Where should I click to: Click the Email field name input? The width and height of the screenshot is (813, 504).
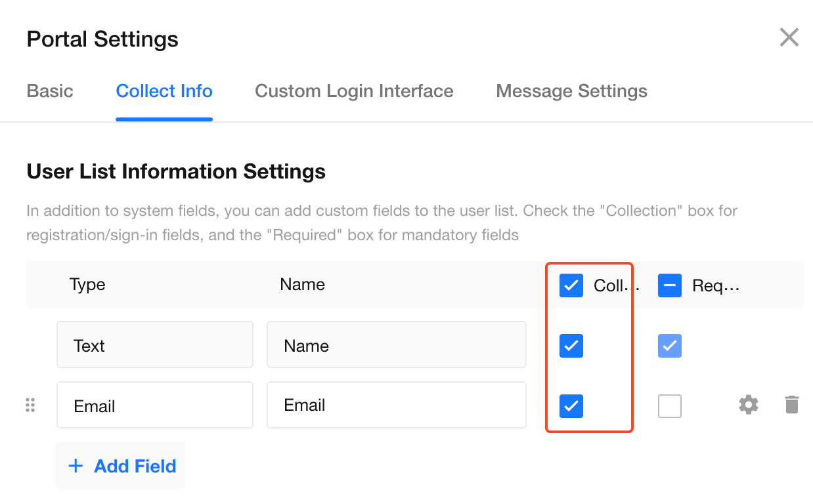point(397,406)
